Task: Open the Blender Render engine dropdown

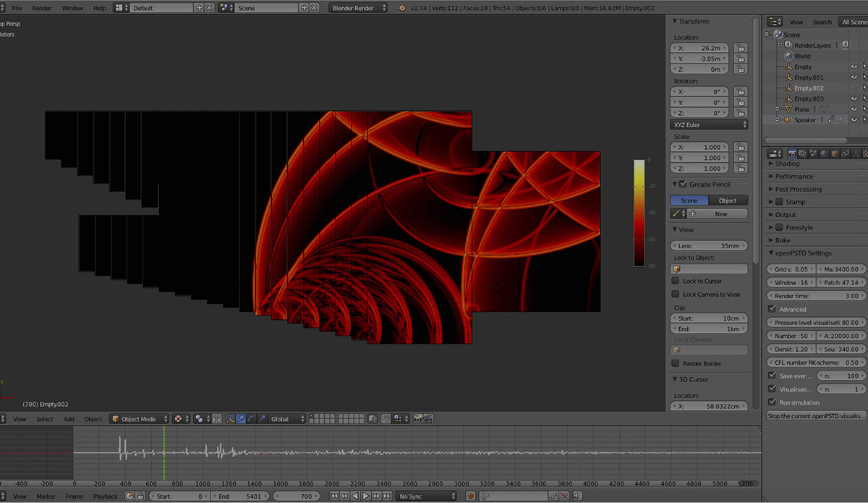Action: click(358, 8)
